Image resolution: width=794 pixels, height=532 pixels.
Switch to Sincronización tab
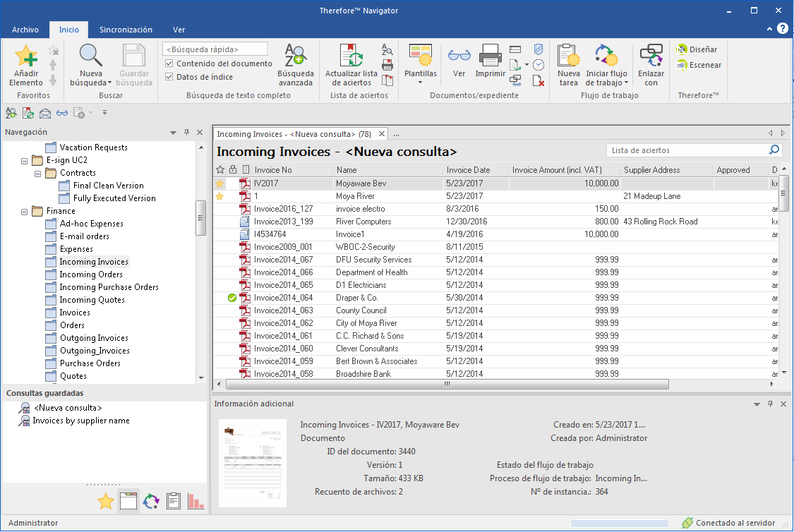126,30
